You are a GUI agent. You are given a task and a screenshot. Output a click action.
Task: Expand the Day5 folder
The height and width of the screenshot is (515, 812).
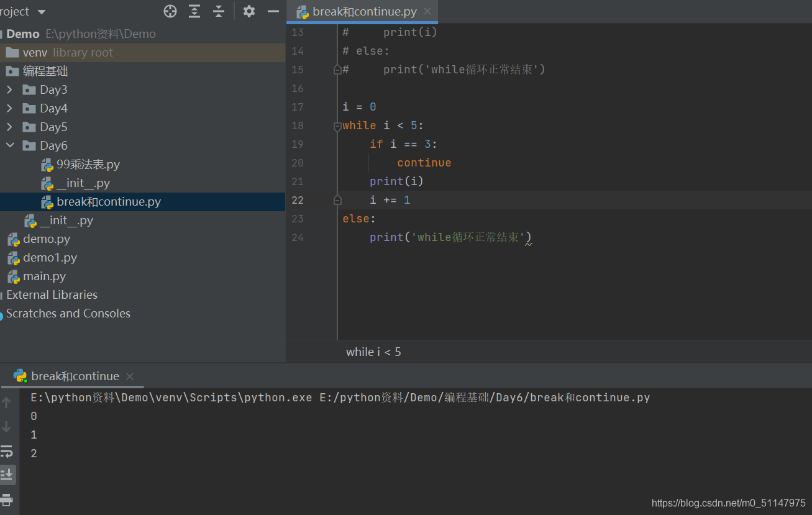coord(9,127)
